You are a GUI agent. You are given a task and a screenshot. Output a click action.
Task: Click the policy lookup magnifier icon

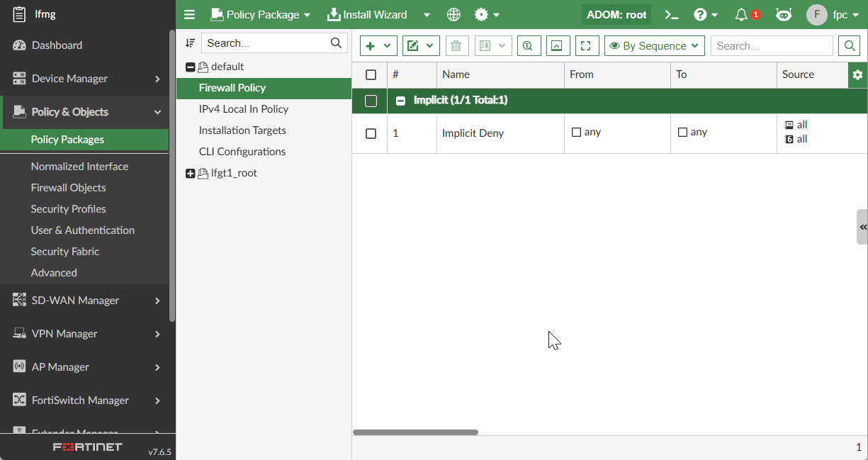pos(529,46)
